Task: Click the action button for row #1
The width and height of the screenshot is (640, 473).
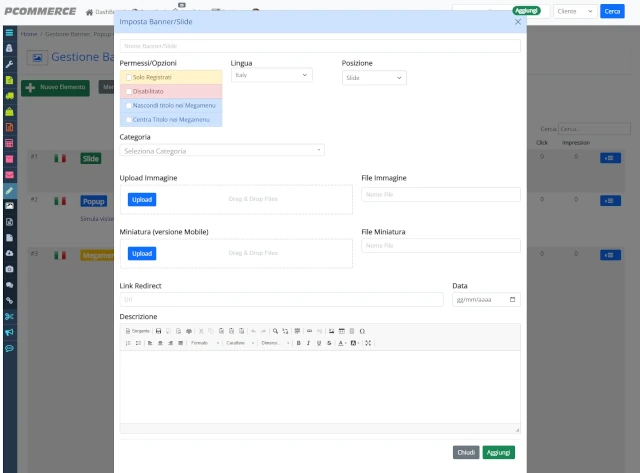Action: (610, 158)
